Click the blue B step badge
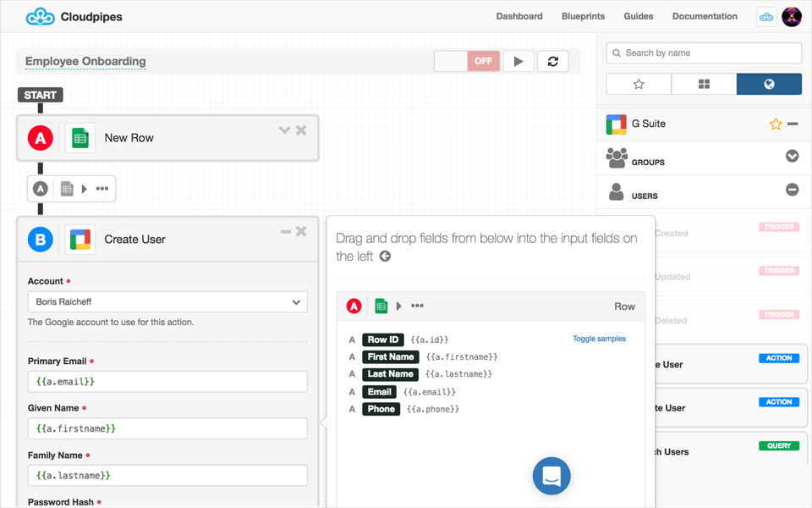The height and width of the screenshot is (508, 812). tap(41, 240)
